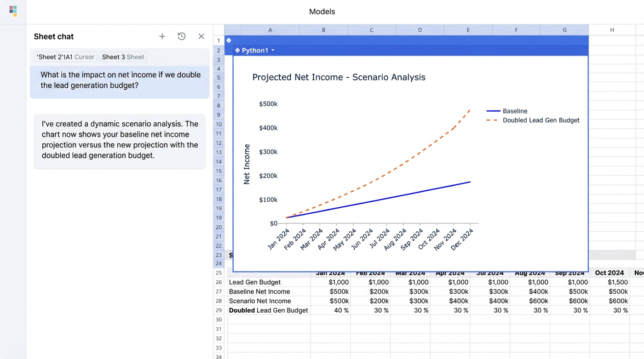Image resolution: width=644 pixels, height=359 pixels.
Task: Click the Python1 code cell icon
Action: (237, 50)
